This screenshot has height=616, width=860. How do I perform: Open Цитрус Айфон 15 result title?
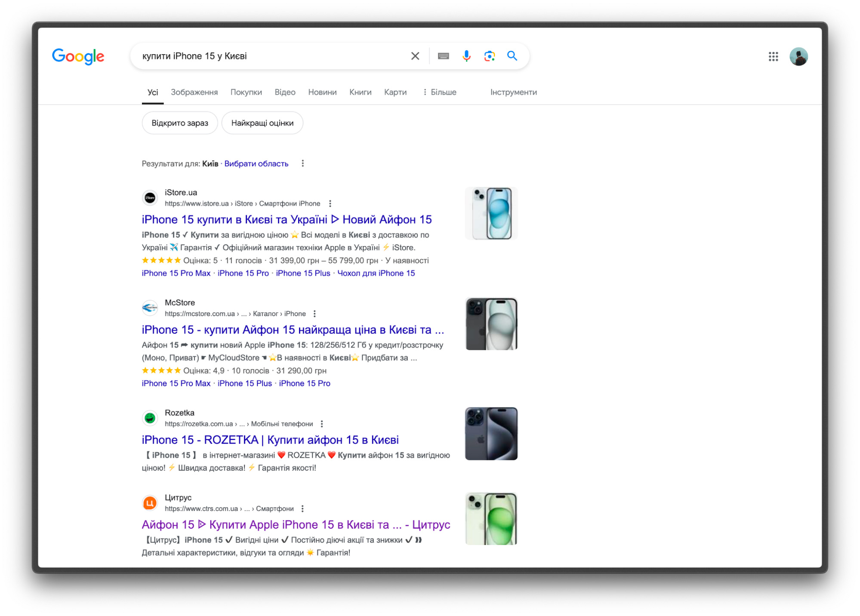coord(296,524)
